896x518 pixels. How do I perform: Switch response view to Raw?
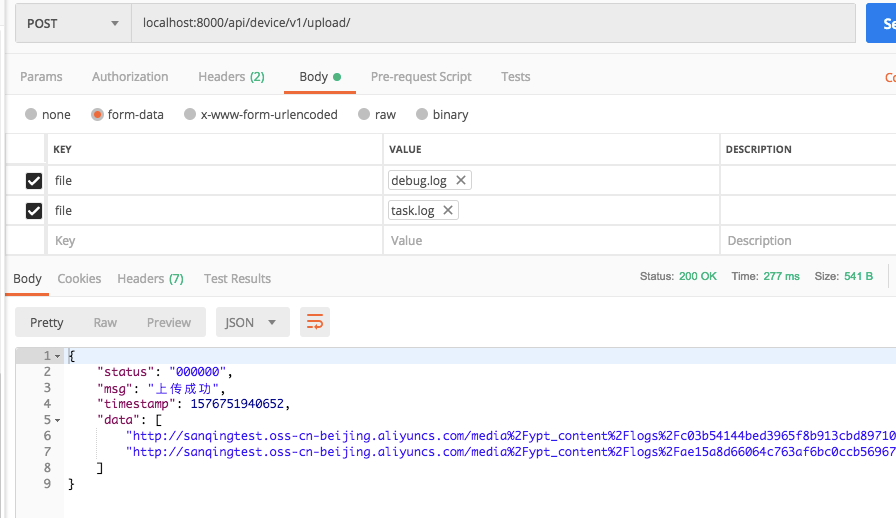tap(105, 322)
